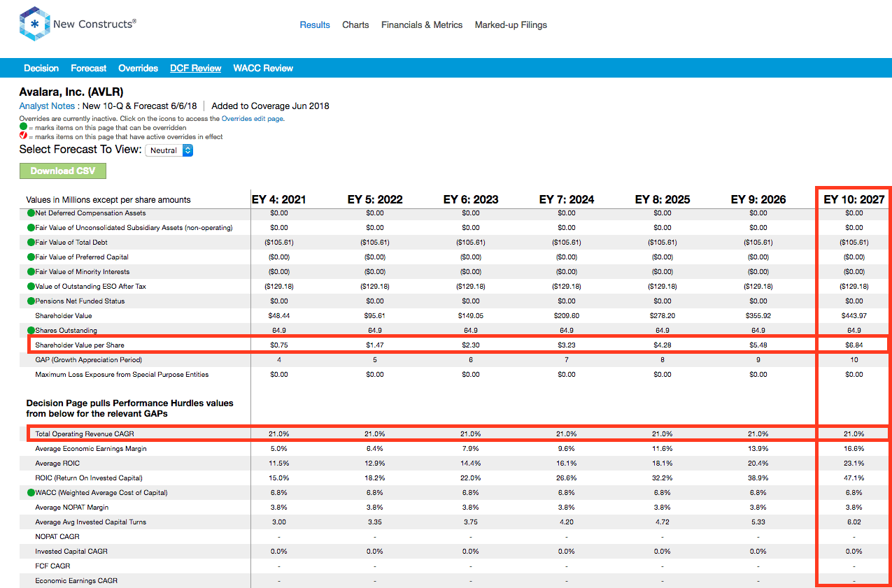
Task: Click green override dot for Fair Value of Minority Interests
Action: (x=31, y=271)
